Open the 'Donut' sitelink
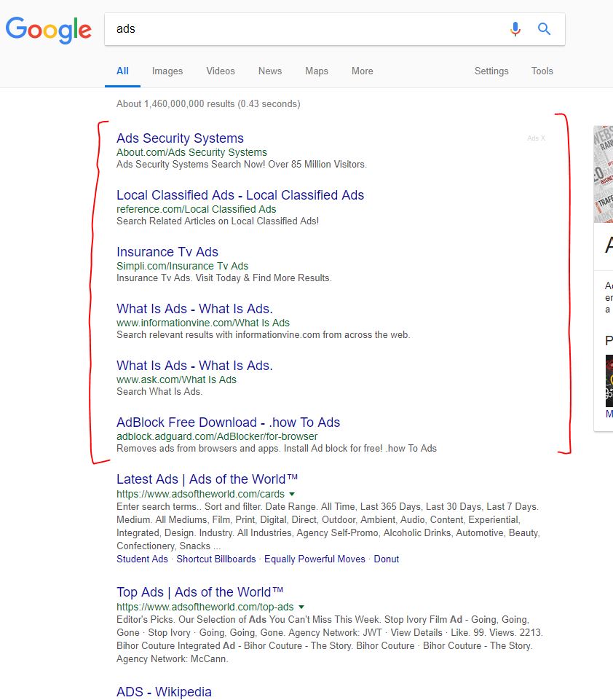Viewport: 613px width, 700px height. click(x=387, y=559)
